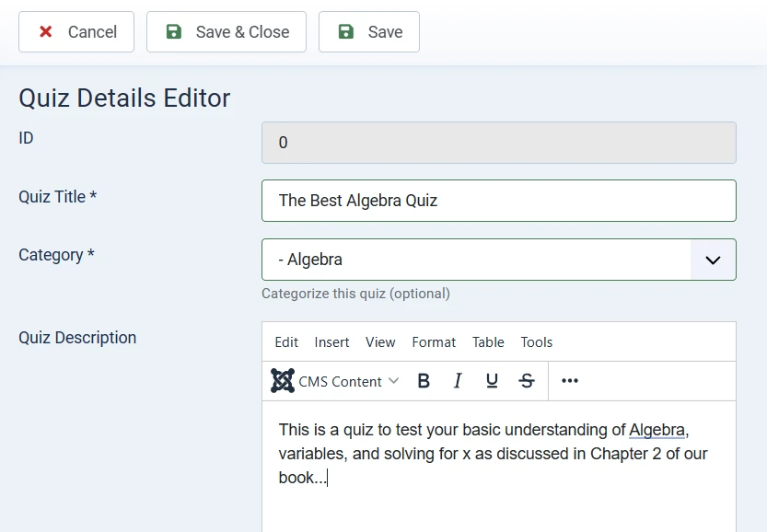The height and width of the screenshot is (532, 767).
Task: Open the Format menu
Action: pyautogui.click(x=434, y=342)
